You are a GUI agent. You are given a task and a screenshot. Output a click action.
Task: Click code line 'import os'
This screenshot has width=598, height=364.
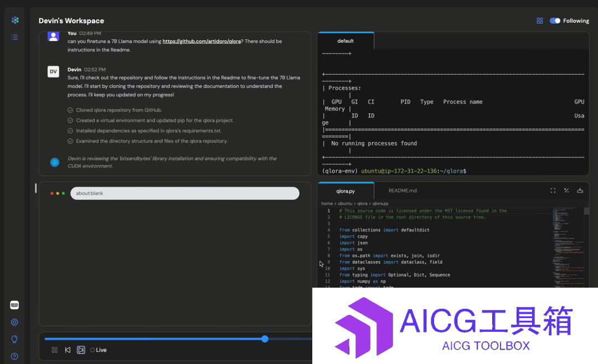point(351,249)
